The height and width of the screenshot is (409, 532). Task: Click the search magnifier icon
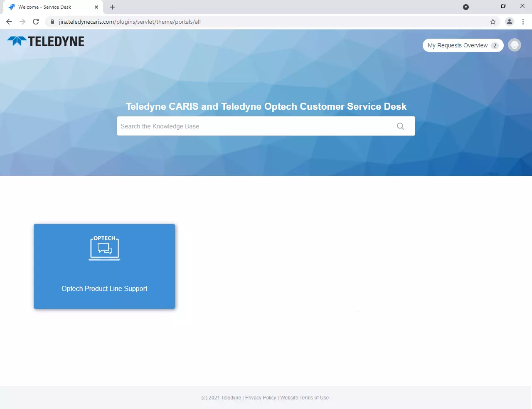[400, 126]
